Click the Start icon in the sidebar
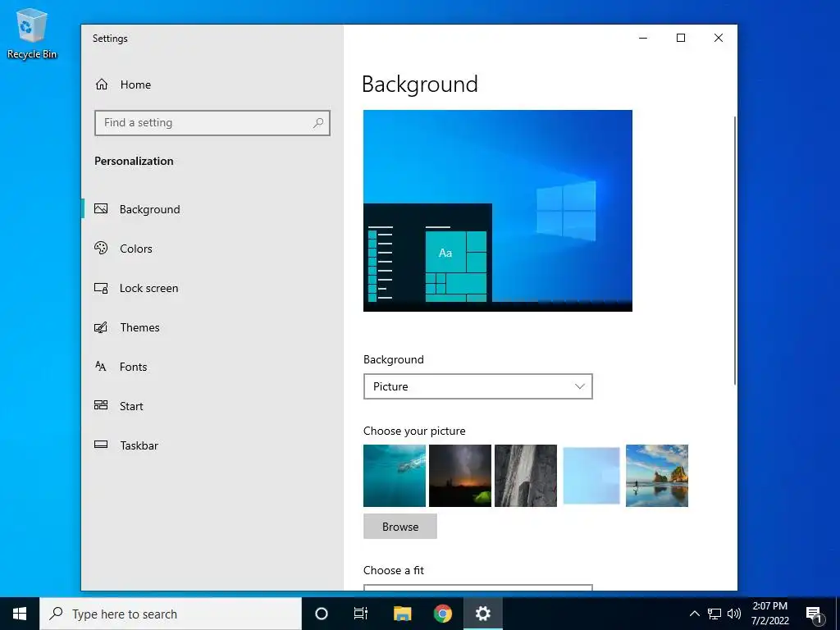840x630 pixels. point(101,405)
